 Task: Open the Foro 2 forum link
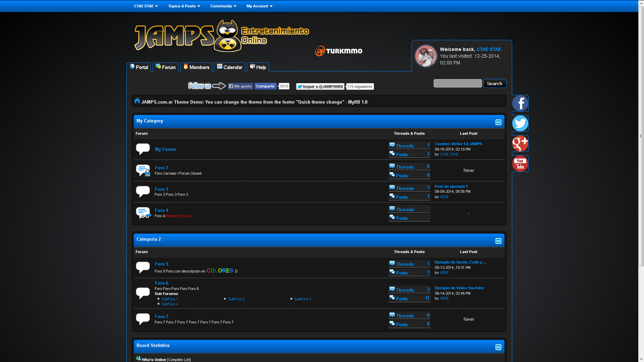click(x=162, y=168)
